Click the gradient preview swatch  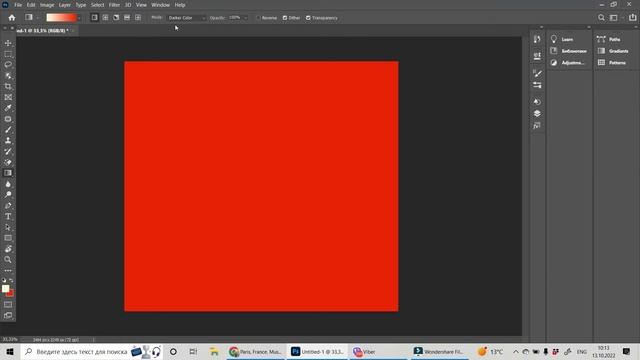(61, 18)
